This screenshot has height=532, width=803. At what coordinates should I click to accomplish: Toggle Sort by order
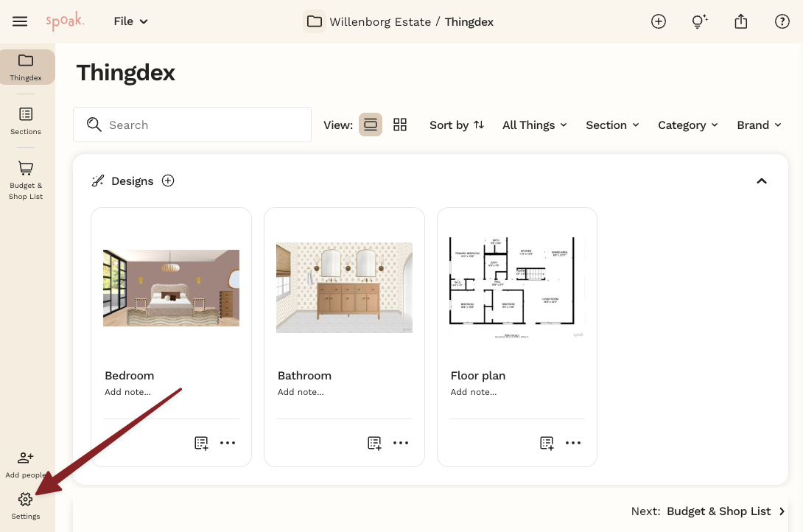(x=457, y=125)
